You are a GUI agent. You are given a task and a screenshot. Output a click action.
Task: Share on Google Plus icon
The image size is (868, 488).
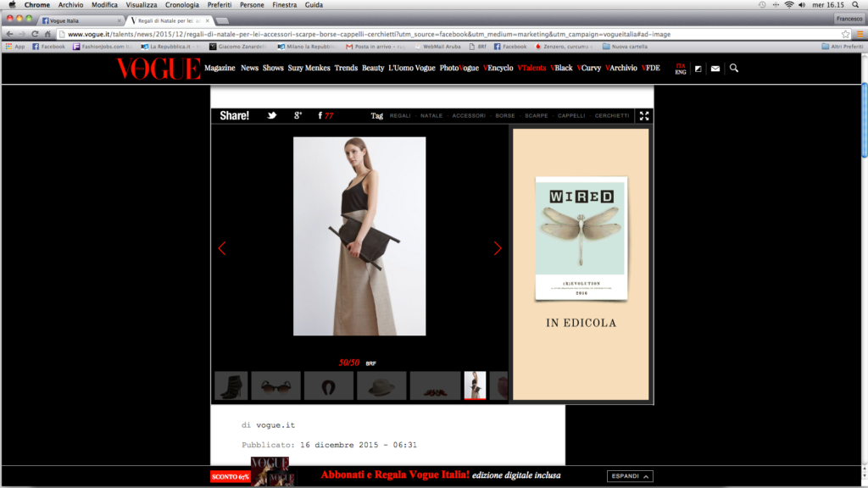(298, 115)
